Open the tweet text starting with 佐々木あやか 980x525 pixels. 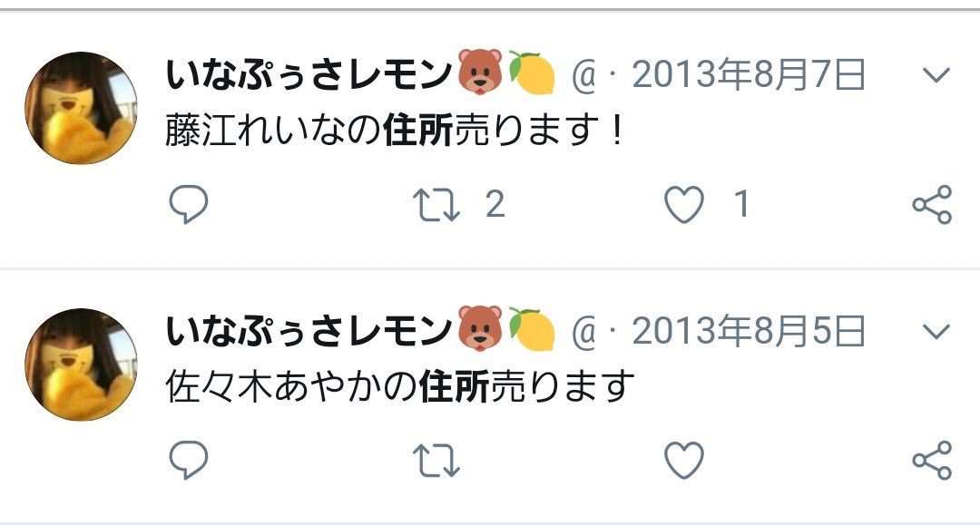tap(400, 386)
